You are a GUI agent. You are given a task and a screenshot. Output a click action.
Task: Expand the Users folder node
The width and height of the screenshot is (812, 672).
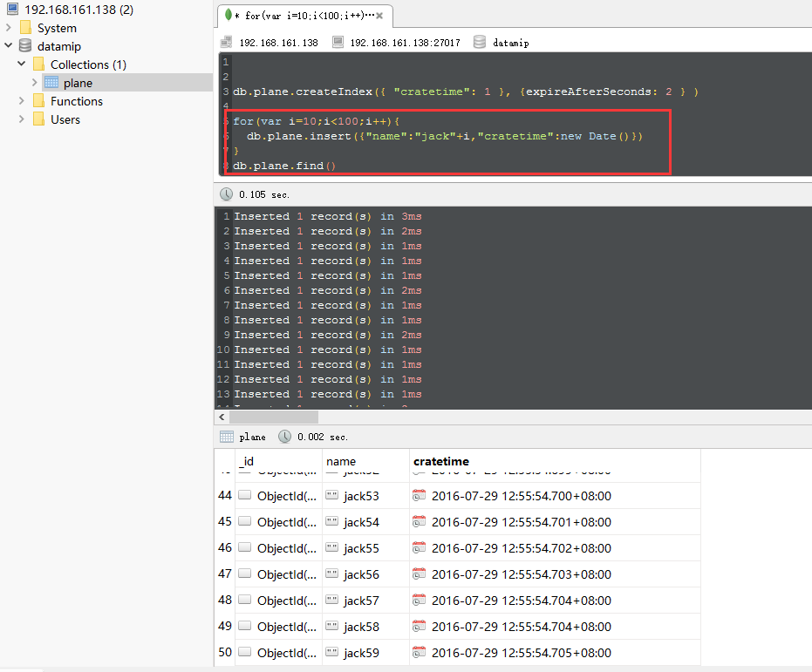[x=22, y=119]
